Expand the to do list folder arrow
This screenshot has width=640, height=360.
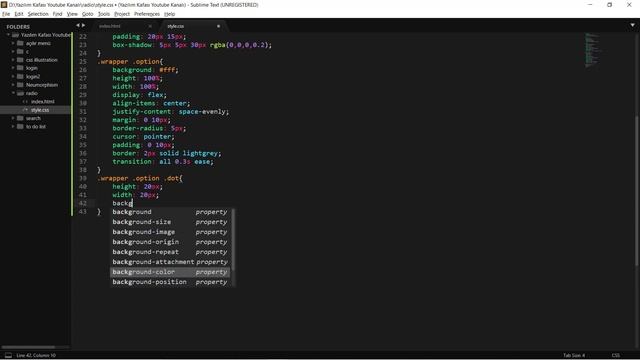[x=13, y=127]
